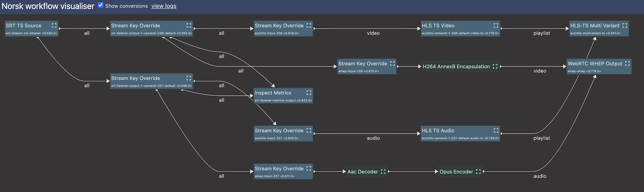The width and height of the screenshot is (644, 192).
Task: Expand icon on autohls-input-256 Stream Key Override
Action: click(309, 25)
